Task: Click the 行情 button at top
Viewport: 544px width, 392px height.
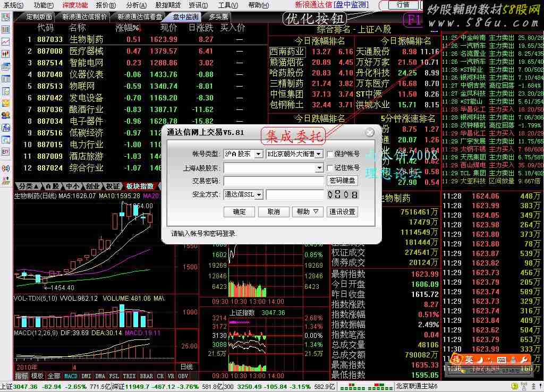Action: click(x=403, y=5)
